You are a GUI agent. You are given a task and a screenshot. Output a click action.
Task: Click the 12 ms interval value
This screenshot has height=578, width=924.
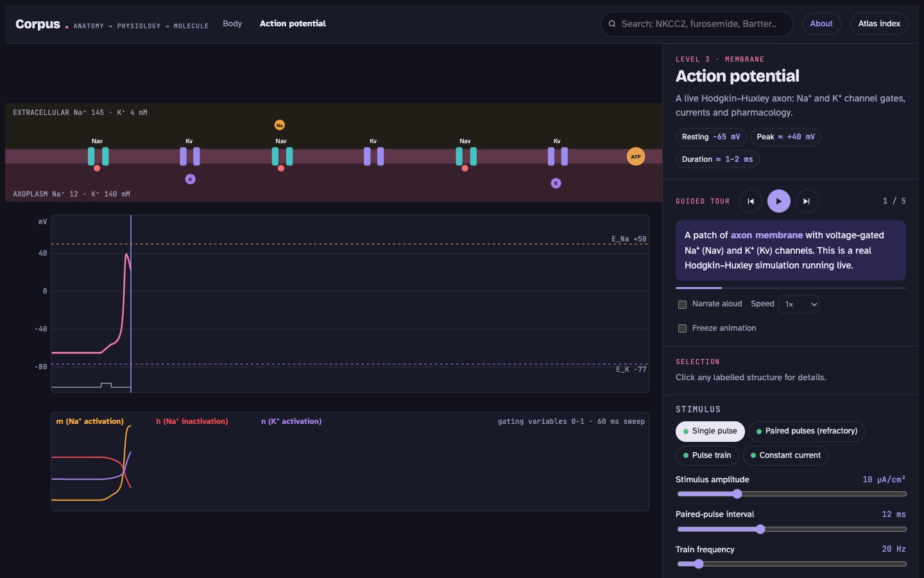click(x=894, y=514)
